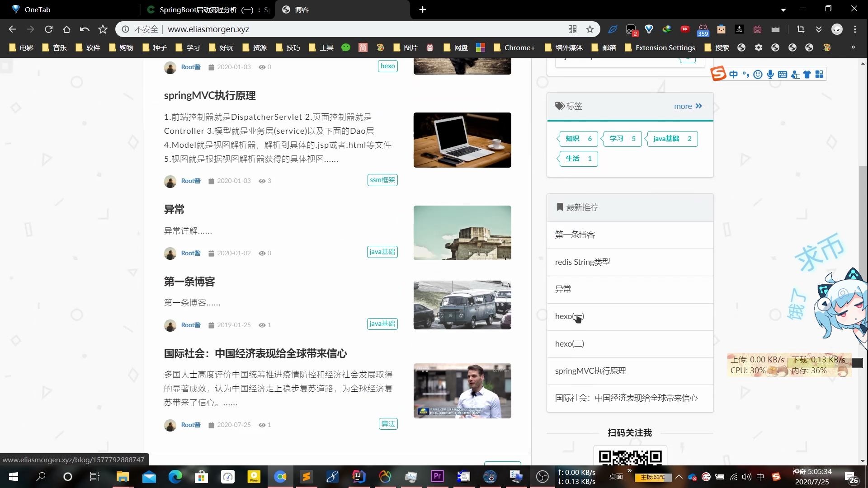Toggle Chinese/English mode on Sogou bar
This screenshot has width=868, height=488.
(733, 74)
